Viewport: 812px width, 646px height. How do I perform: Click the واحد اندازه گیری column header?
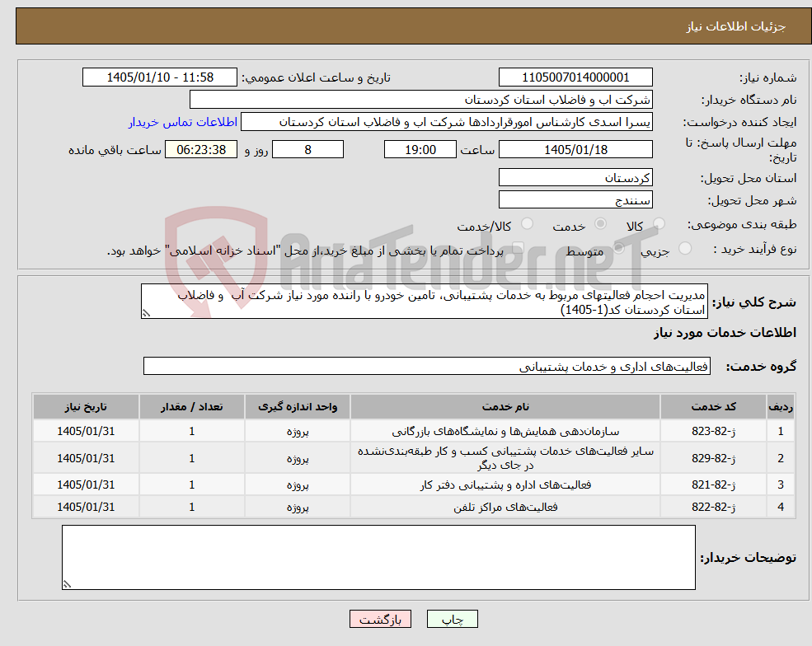298,407
